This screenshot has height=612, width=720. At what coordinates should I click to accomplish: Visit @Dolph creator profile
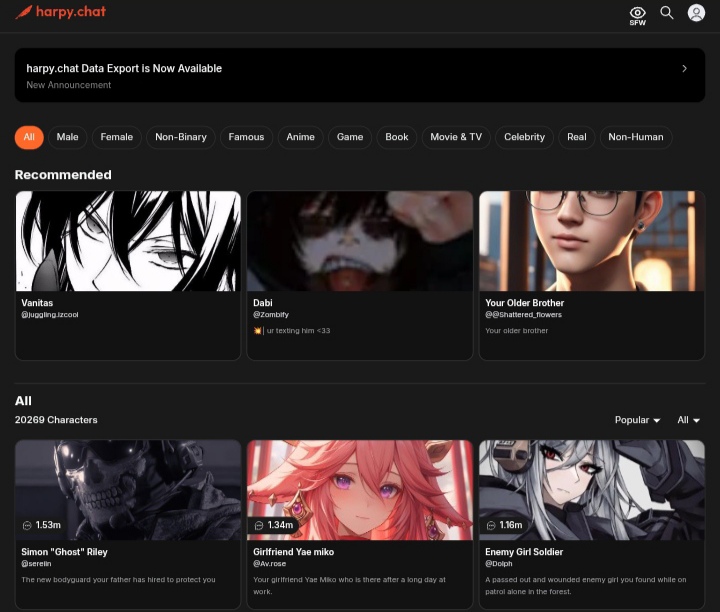pos(499,564)
